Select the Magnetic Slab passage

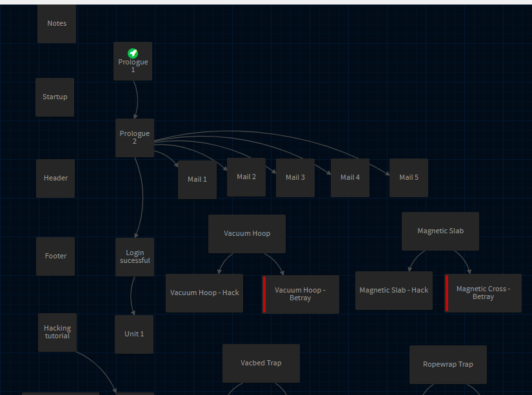click(440, 231)
